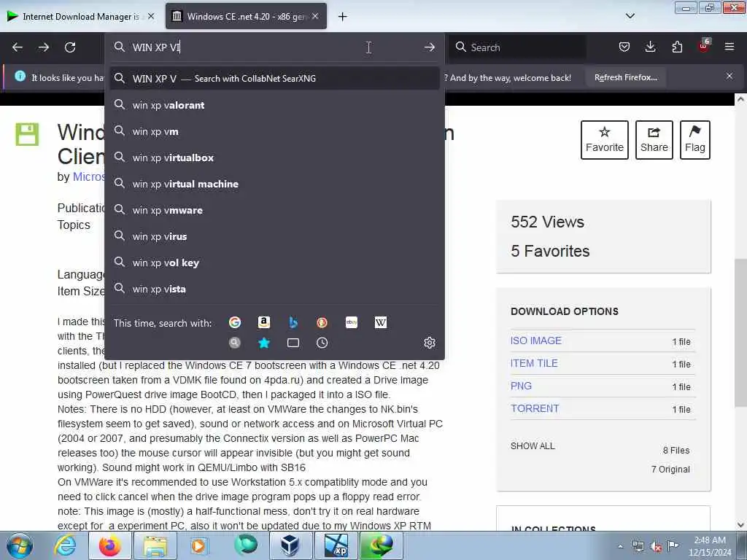Open VirtualBox cube icon on taskbar
747x560 pixels.
click(x=289, y=545)
